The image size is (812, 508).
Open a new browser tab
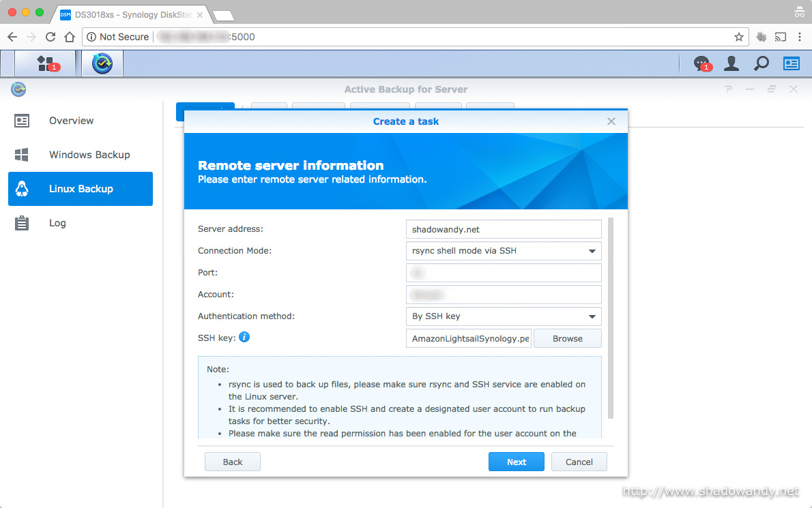224,16
